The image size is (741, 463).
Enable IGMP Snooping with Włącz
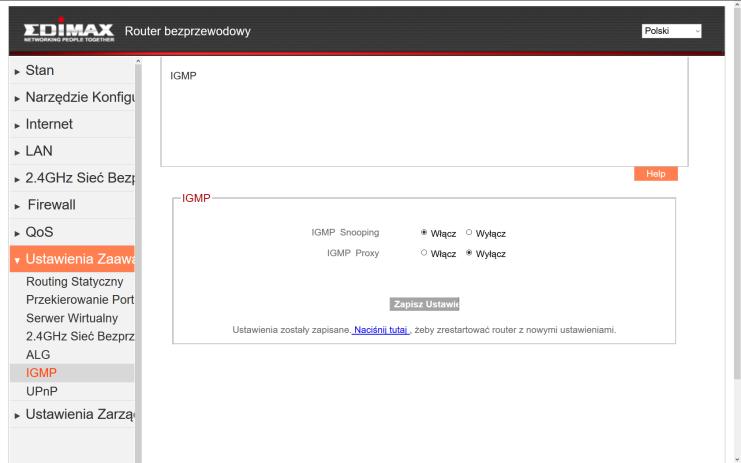424,232
